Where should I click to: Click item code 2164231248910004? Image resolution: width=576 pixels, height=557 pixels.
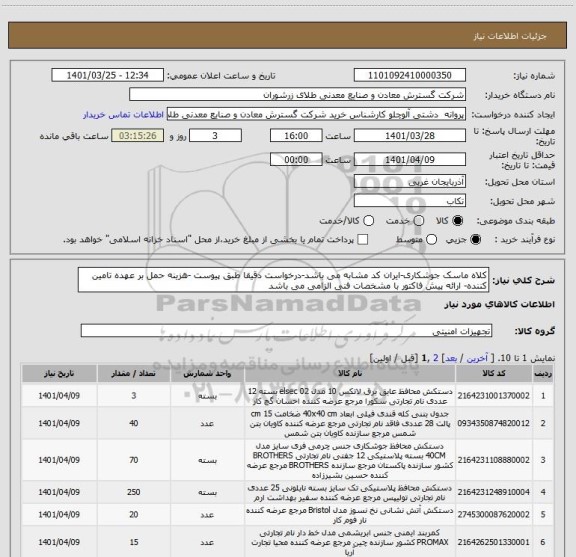click(x=494, y=492)
